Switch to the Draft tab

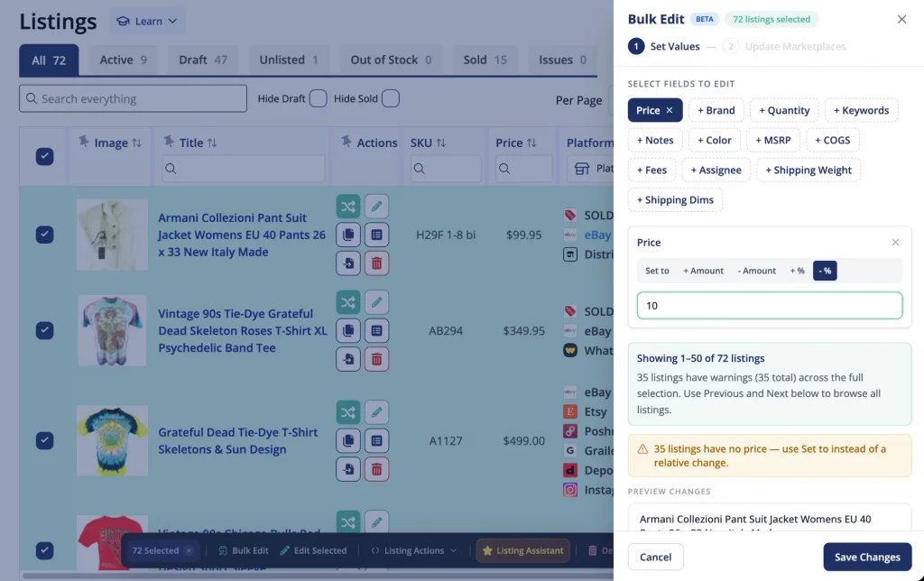pos(203,60)
